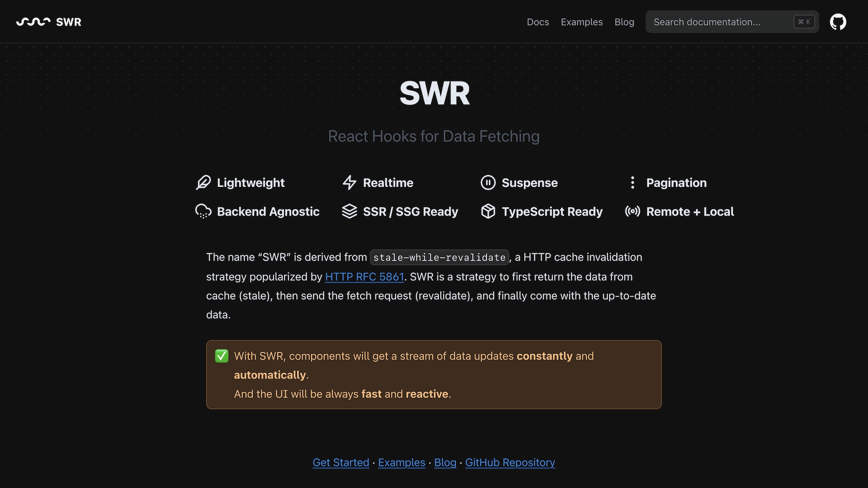Screen dimensions: 868x488
Task: Click the Get Started link
Action: pyautogui.click(x=341, y=462)
